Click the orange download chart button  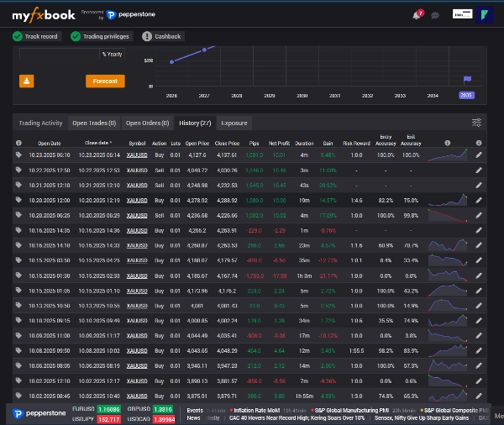pyautogui.click(x=26, y=81)
